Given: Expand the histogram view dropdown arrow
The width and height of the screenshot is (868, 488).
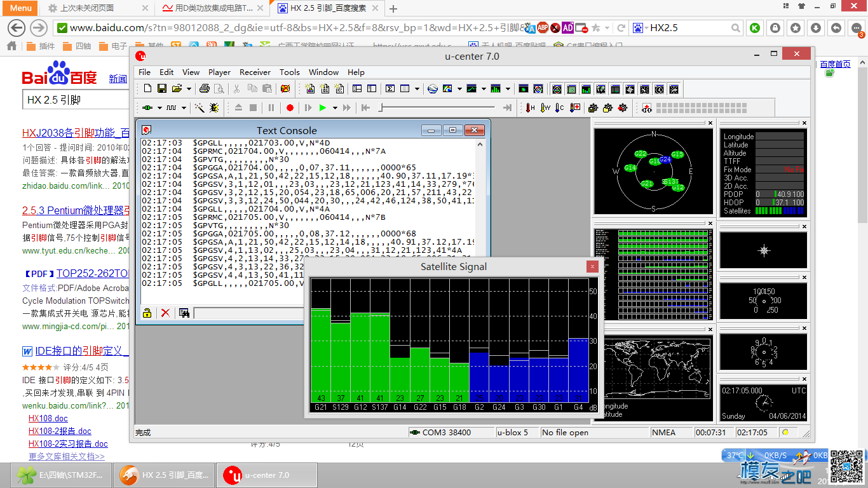Looking at the screenshot, I should click(507, 89).
